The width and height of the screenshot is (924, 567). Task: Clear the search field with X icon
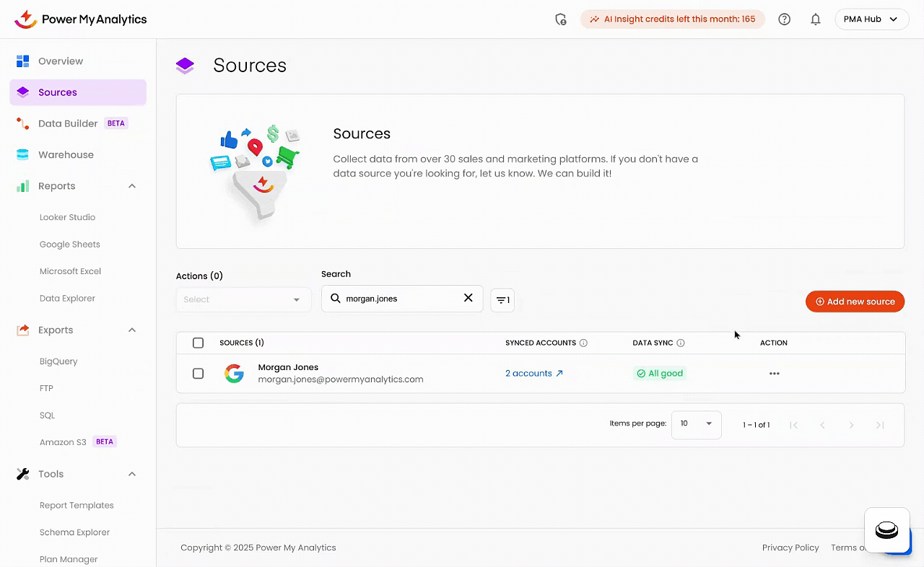[468, 298]
